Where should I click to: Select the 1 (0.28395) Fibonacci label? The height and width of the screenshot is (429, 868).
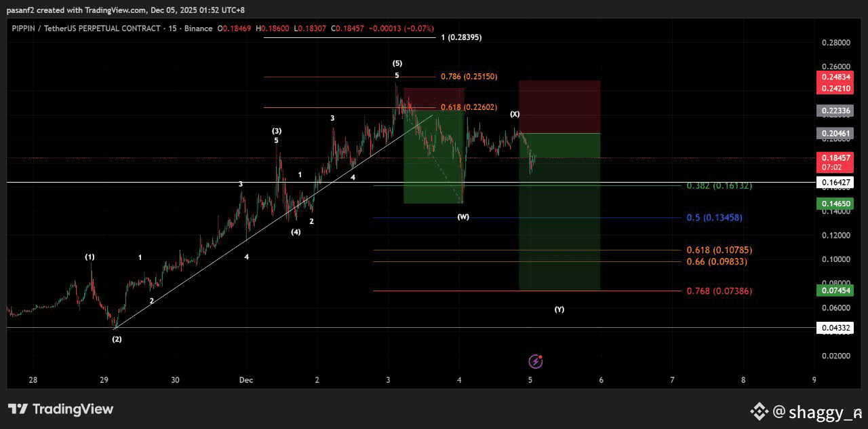tap(461, 37)
